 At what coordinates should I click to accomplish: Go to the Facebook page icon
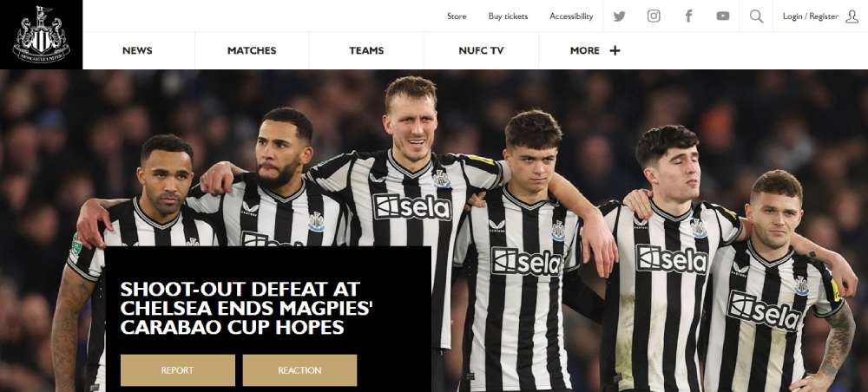point(688,16)
